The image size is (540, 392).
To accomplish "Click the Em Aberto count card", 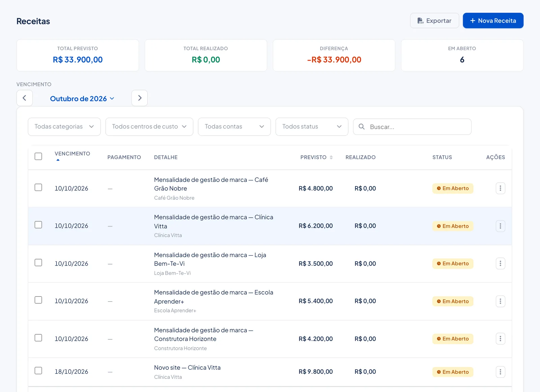I will (462, 55).
